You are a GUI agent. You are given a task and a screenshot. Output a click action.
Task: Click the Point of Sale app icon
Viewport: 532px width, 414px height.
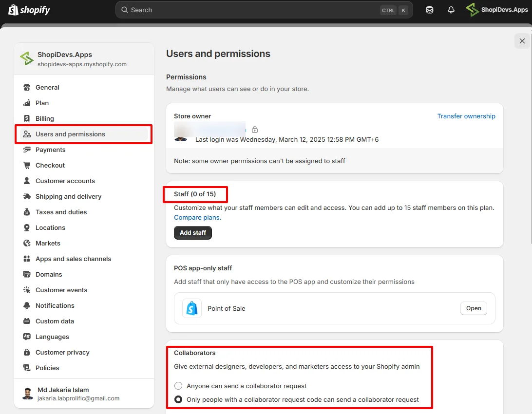[x=192, y=308]
